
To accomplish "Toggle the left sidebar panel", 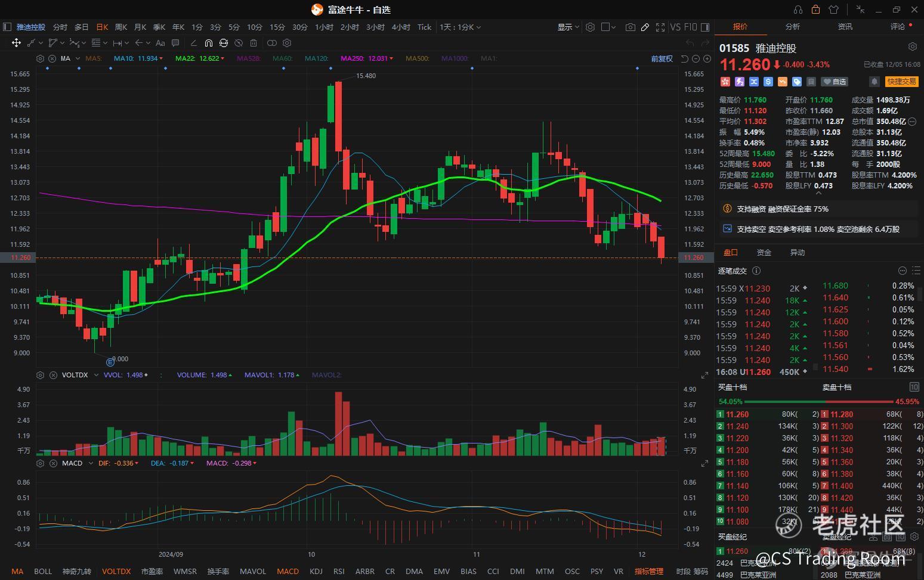I will pos(7,27).
